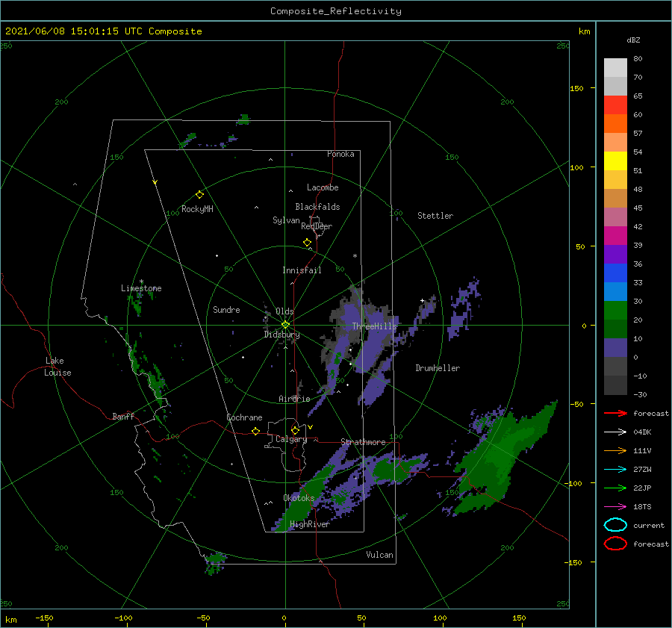Viewport: 672px width, 628px height.
Task: Click the yellow diamond marker below RedDeer
Action: pos(307,243)
